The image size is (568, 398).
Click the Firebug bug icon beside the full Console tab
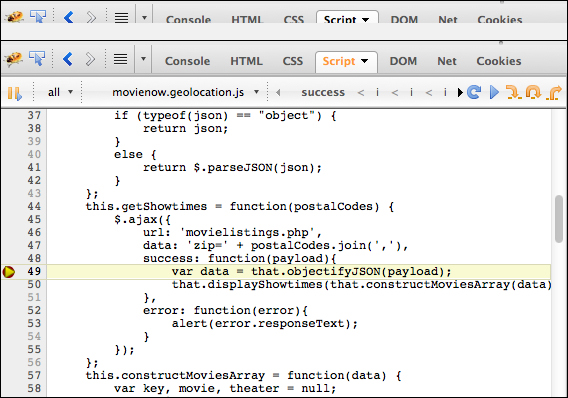pyautogui.click(x=14, y=59)
